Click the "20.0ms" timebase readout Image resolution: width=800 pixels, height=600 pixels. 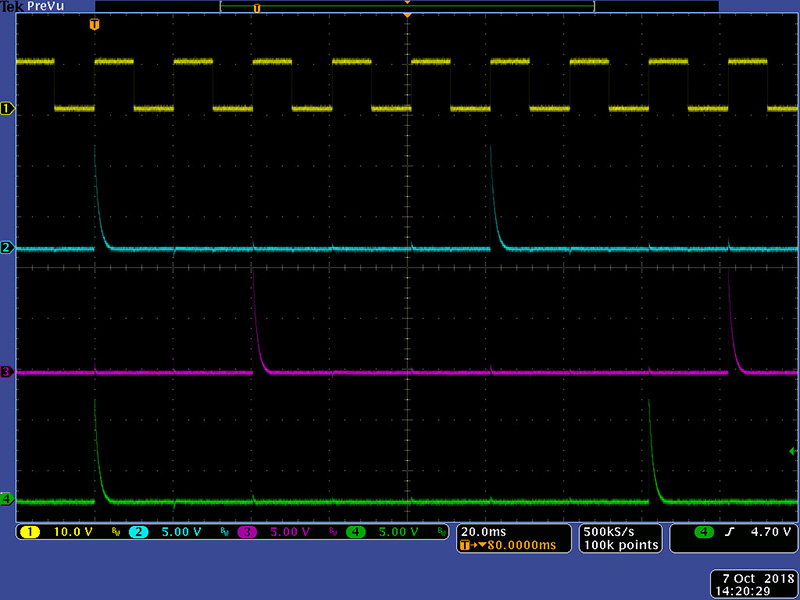pos(483,532)
